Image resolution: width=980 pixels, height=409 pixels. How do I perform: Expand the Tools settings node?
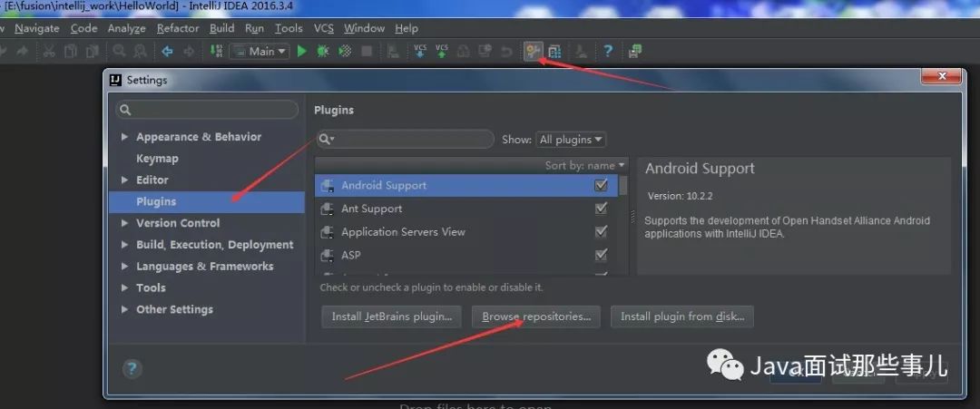[125, 287]
